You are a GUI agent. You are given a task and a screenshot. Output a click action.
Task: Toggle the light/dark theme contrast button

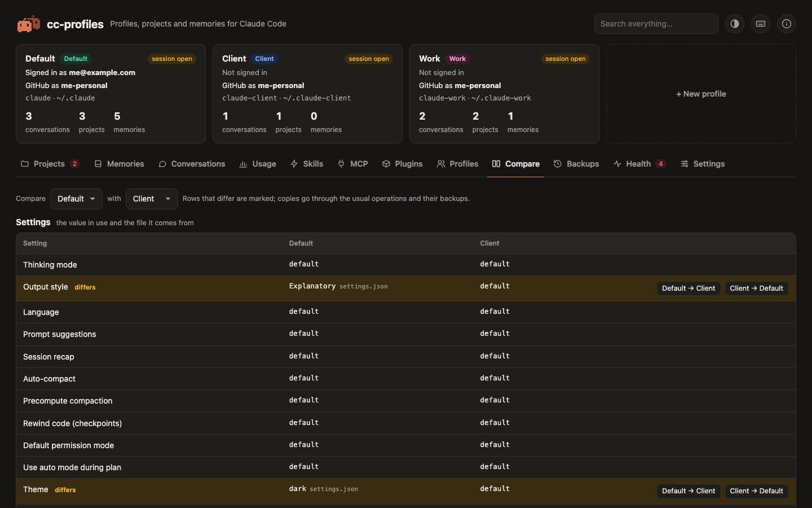[x=735, y=24]
